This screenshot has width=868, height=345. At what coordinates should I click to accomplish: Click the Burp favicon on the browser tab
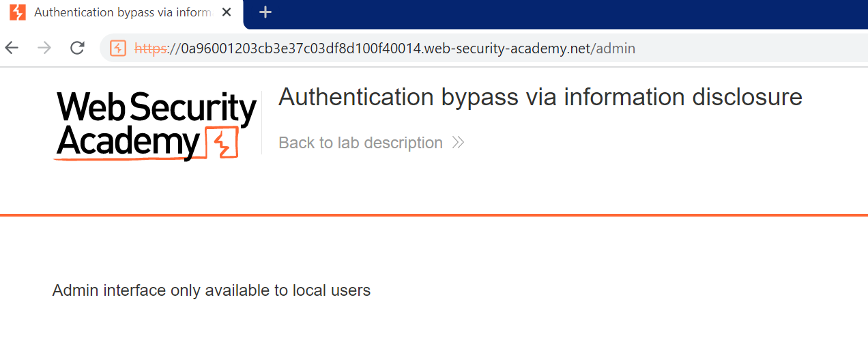(x=18, y=12)
